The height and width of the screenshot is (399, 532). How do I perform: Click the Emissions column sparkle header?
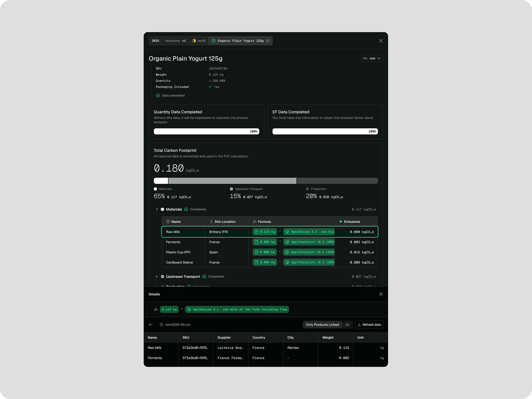click(x=349, y=222)
